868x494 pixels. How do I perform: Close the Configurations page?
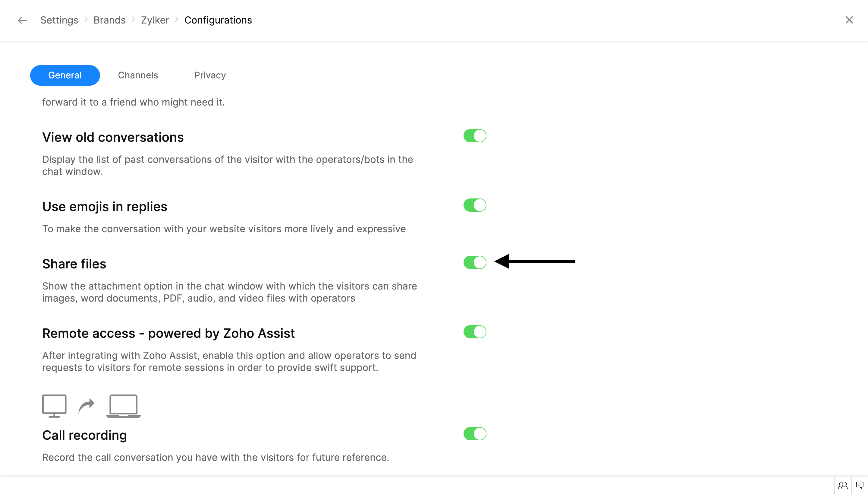click(849, 20)
